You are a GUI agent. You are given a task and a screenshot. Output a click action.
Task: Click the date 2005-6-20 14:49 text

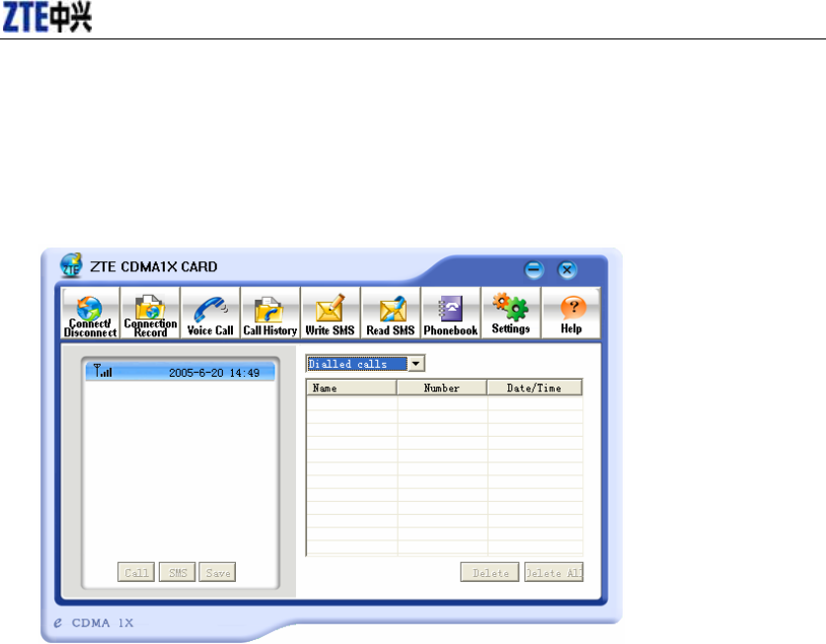coord(214,373)
